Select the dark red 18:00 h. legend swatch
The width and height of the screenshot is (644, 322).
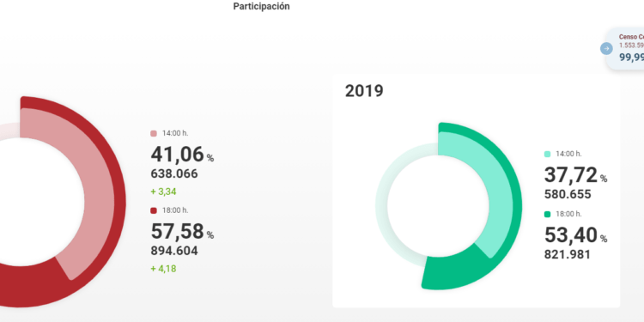tap(154, 210)
